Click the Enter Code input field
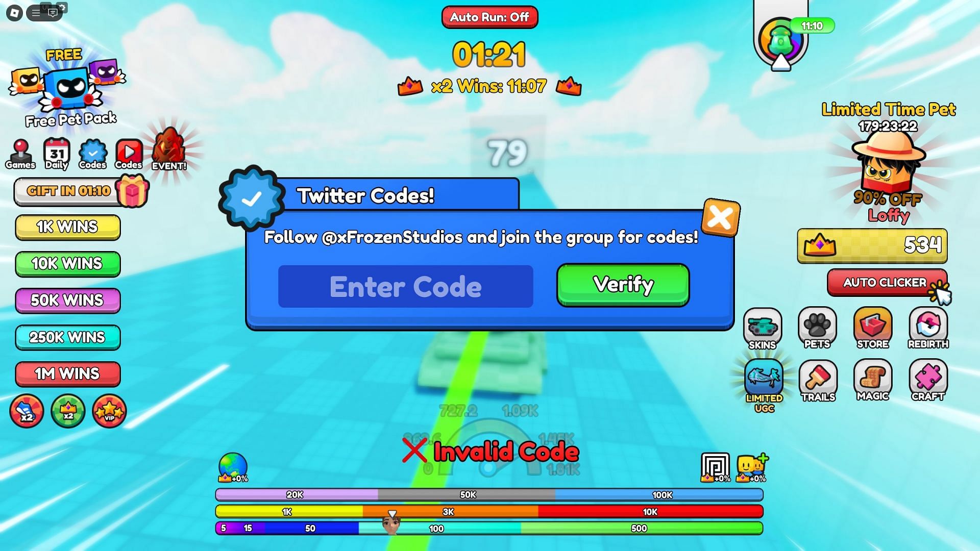 (404, 286)
